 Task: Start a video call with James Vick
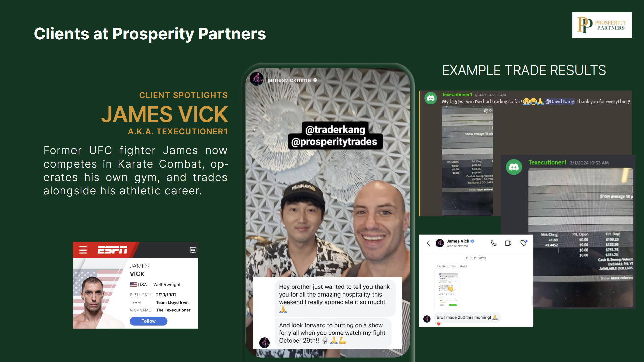click(x=508, y=243)
